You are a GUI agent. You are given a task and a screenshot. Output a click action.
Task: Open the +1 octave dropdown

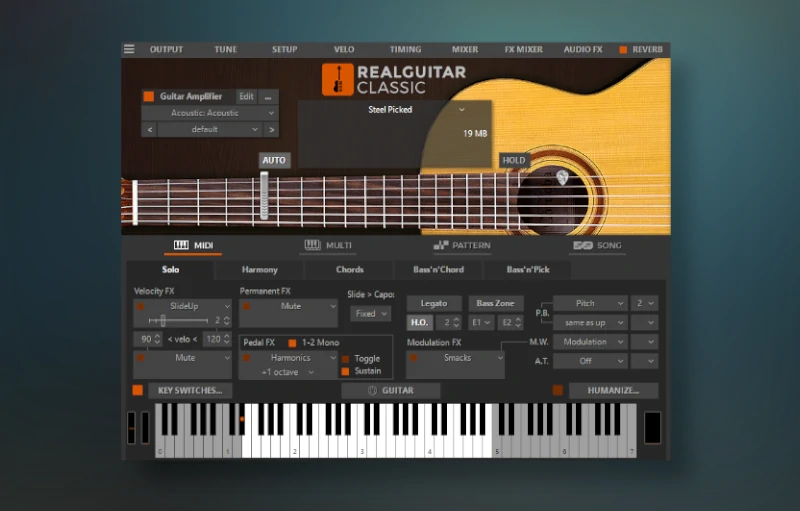pyautogui.click(x=287, y=372)
